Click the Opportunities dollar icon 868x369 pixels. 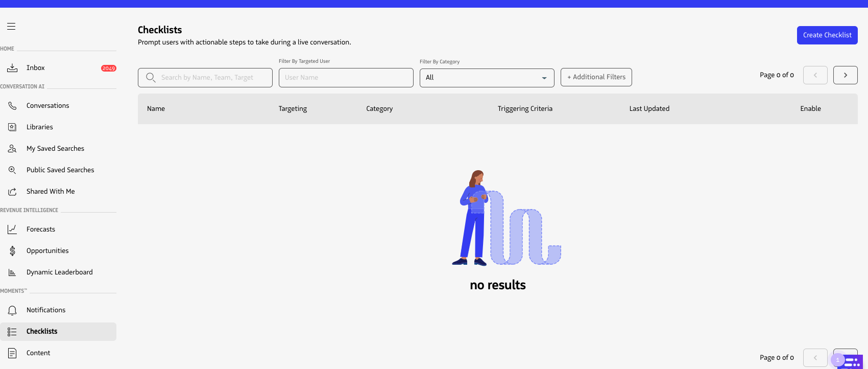[12, 251]
